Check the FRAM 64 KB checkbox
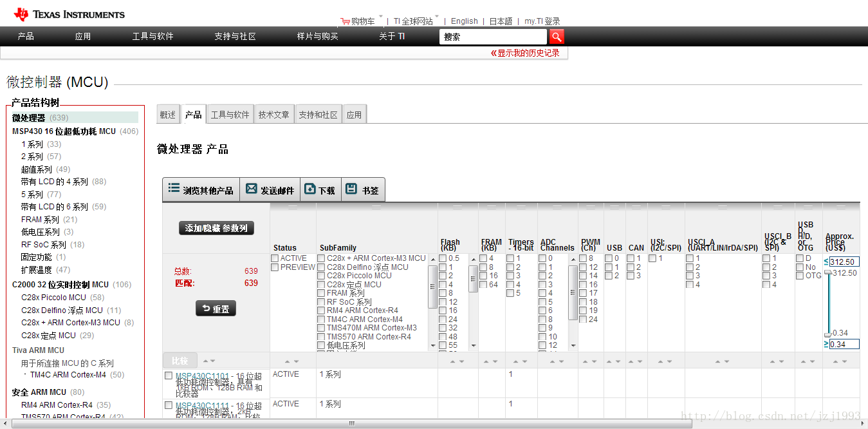 point(483,284)
